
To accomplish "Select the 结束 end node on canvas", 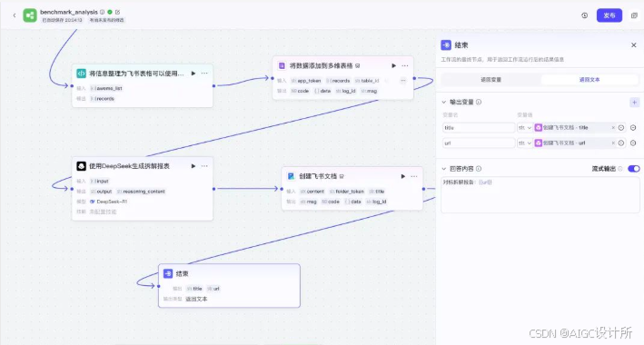I will coord(229,286).
